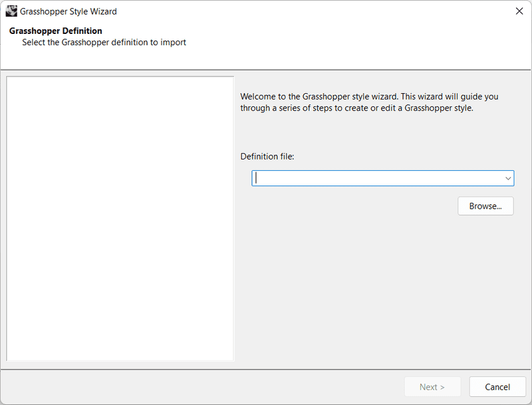Click blank space in the white header banner
Screen dimensions: 532x405
[366, 47]
